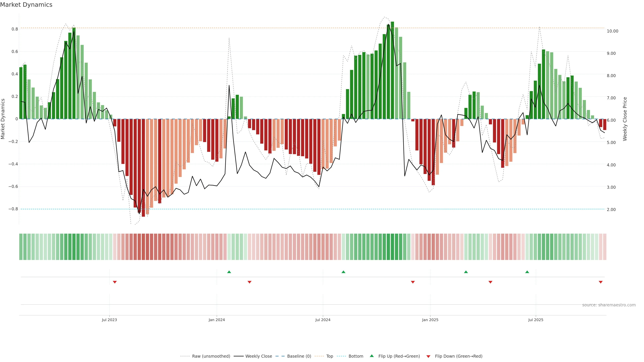Click the Jan 2025 x-axis label
This screenshot has height=362, width=644.
pos(430,320)
